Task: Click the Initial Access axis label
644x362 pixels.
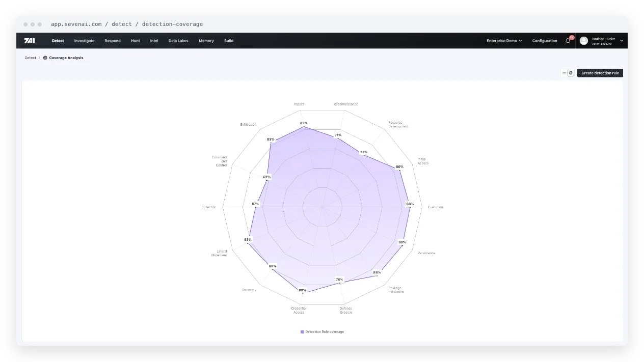Action: (423, 161)
